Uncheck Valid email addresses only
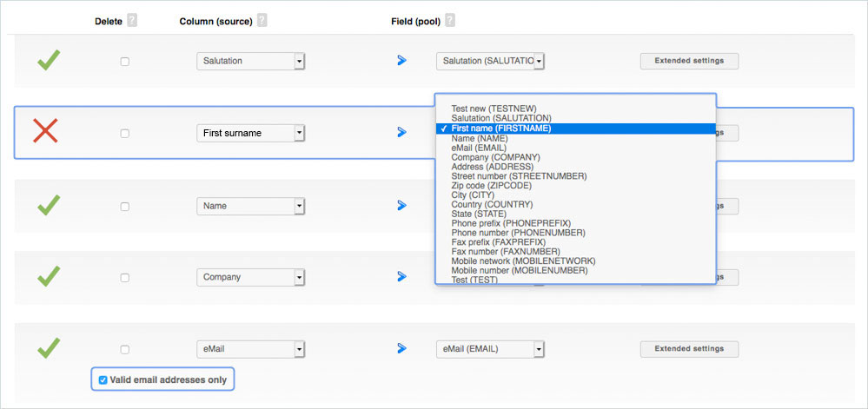 coord(103,379)
